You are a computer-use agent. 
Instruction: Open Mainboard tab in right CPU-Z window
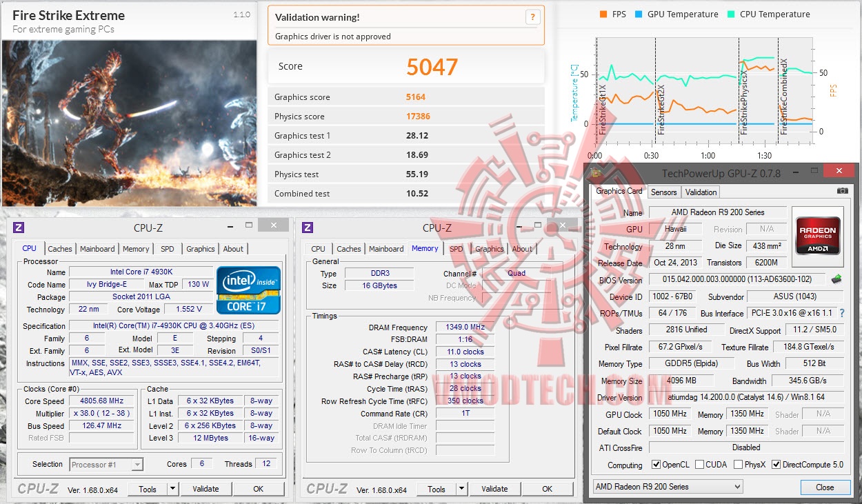[386, 249]
